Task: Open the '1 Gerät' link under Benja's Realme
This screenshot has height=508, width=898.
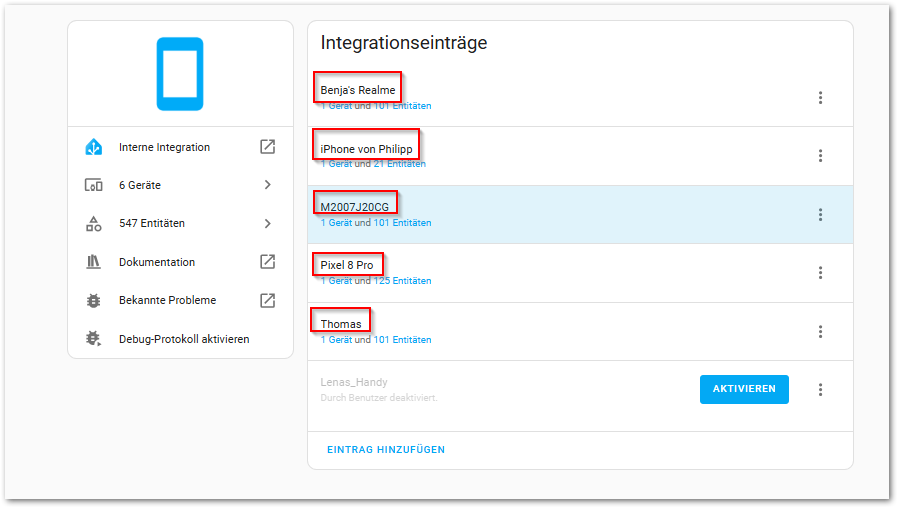Action: 336,106
